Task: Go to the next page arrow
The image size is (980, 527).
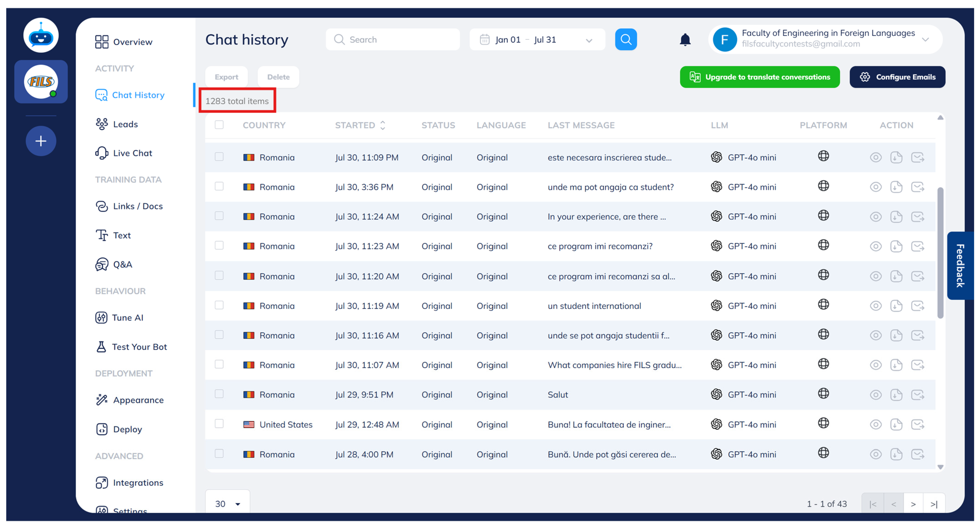Action: click(x=913, y=504)
